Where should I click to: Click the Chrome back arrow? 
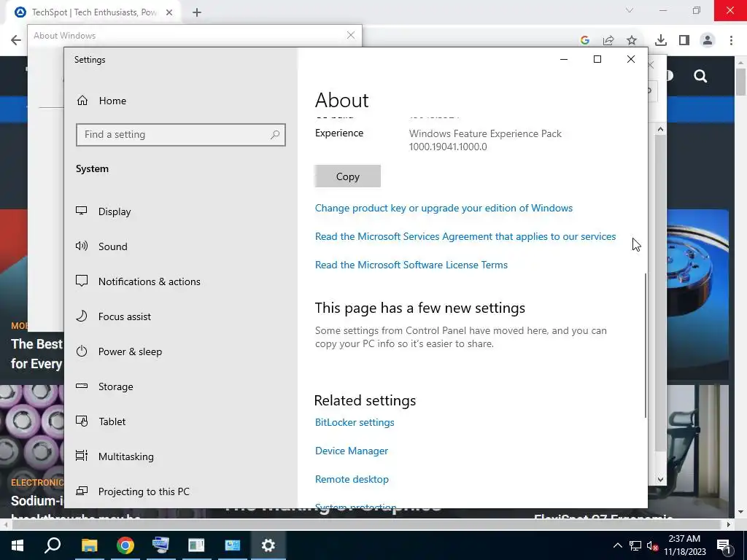[x=16, y=40]
